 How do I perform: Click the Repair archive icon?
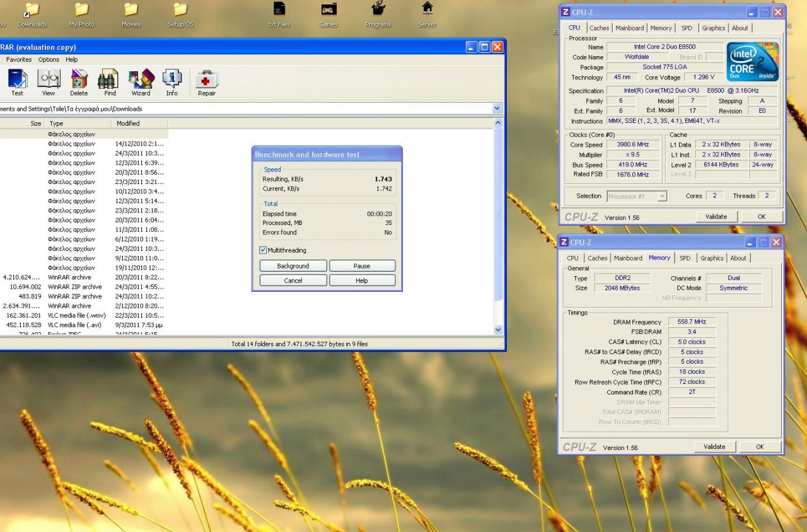[207, 81]
